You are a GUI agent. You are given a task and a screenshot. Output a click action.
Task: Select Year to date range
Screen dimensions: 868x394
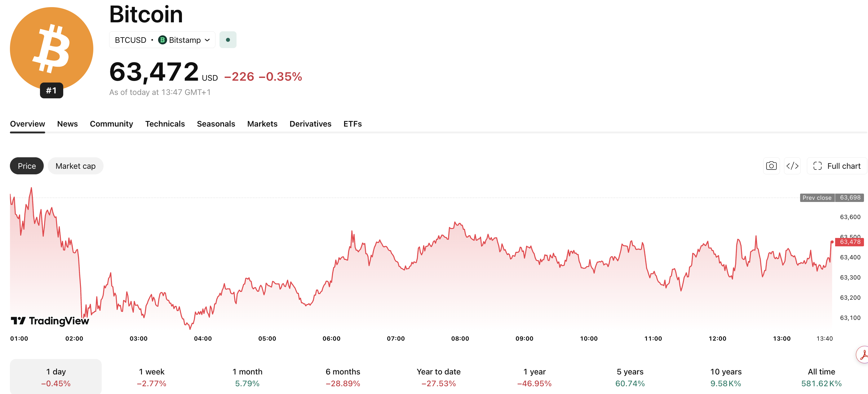[x=439, y=377]
